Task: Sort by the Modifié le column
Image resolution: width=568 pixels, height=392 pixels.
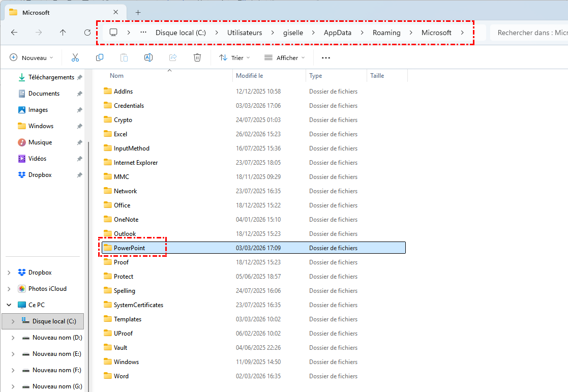Action: pyautogui.click(x=249, y=76)
